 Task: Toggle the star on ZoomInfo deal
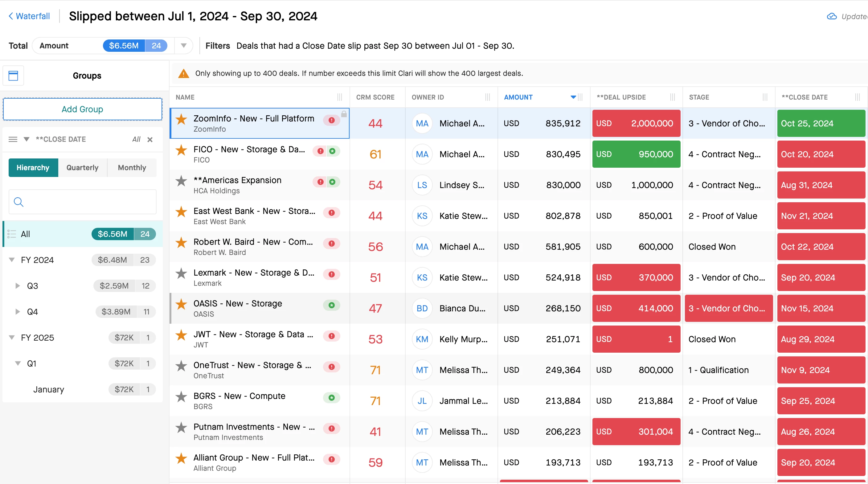pyautogui.click(x=181, y=119)
